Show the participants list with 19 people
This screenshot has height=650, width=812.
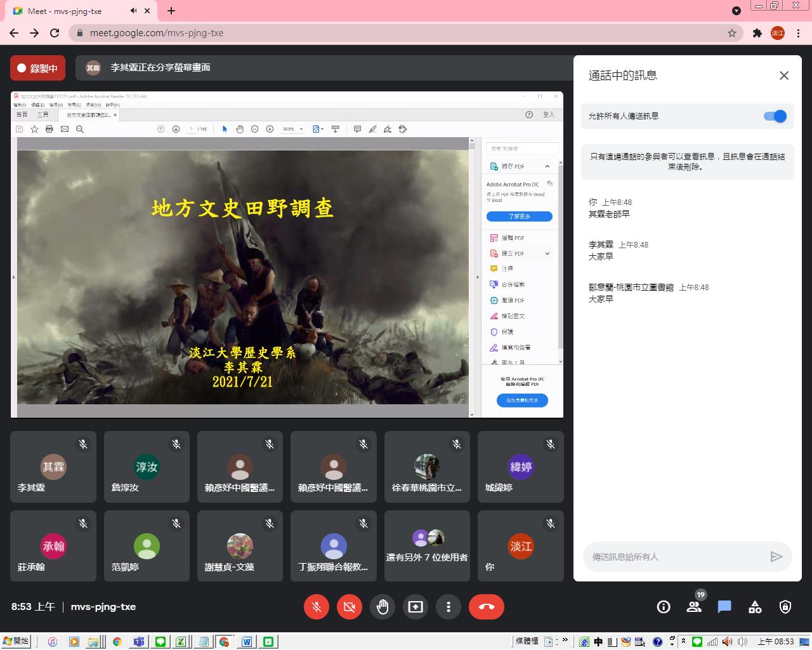point(694,607)
